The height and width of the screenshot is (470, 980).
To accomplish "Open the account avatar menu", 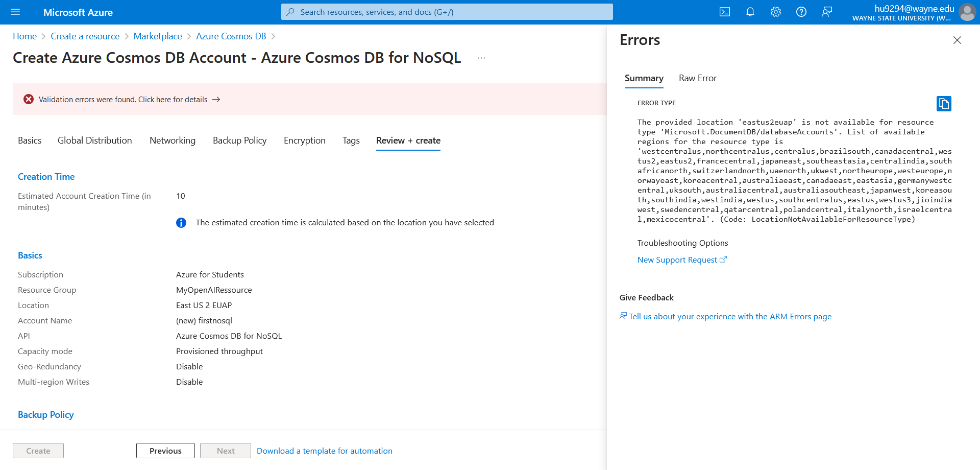I will coord(967,12).
